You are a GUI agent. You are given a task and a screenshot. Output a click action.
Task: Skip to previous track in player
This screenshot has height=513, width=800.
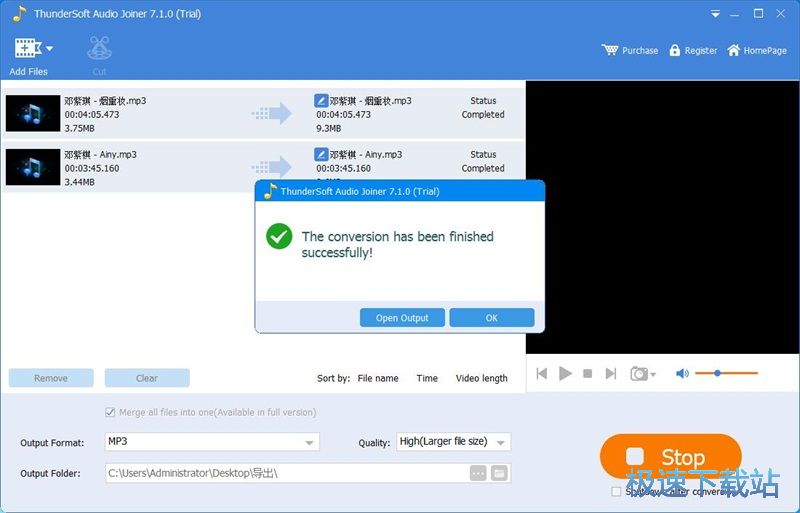pos(542,374)
